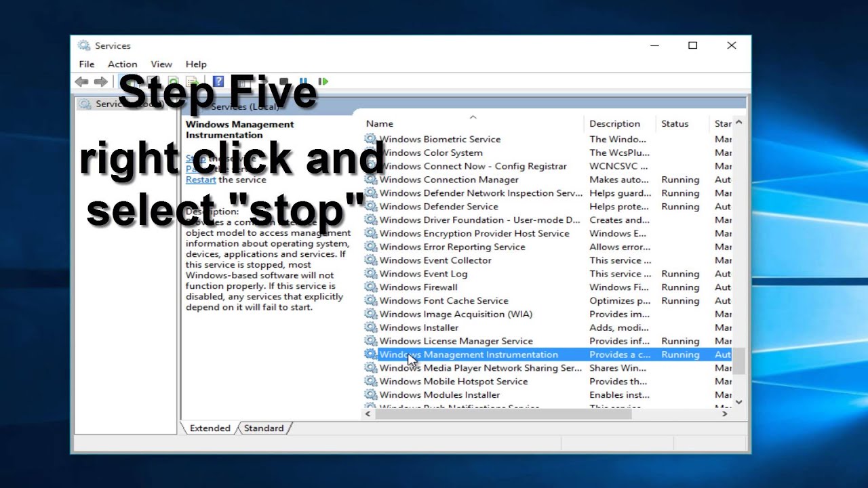Click the Services gear icon in the title bar

(x=84, y=45)
